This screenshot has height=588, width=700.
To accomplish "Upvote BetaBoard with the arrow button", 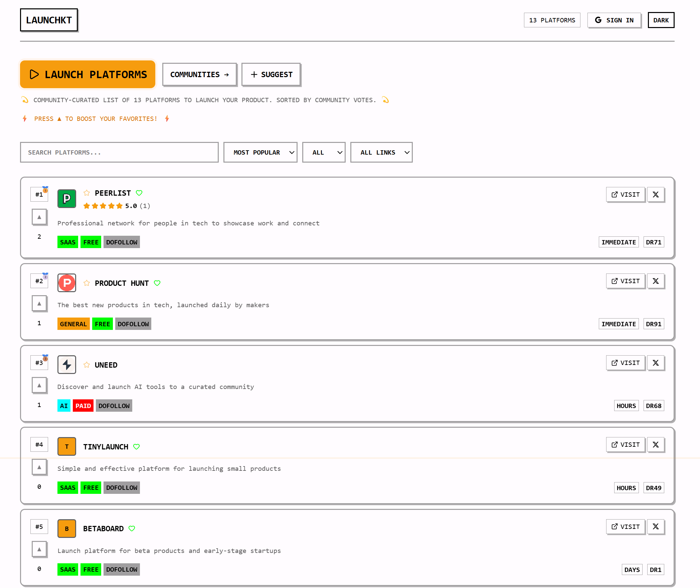I will point(39,549).
